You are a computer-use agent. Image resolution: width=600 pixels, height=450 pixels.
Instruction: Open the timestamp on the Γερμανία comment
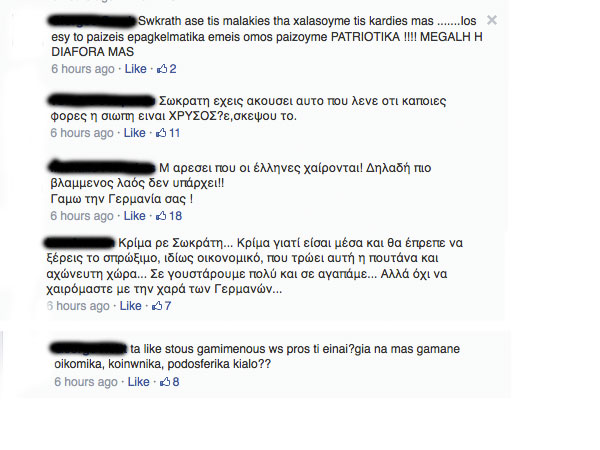(82, 216)
